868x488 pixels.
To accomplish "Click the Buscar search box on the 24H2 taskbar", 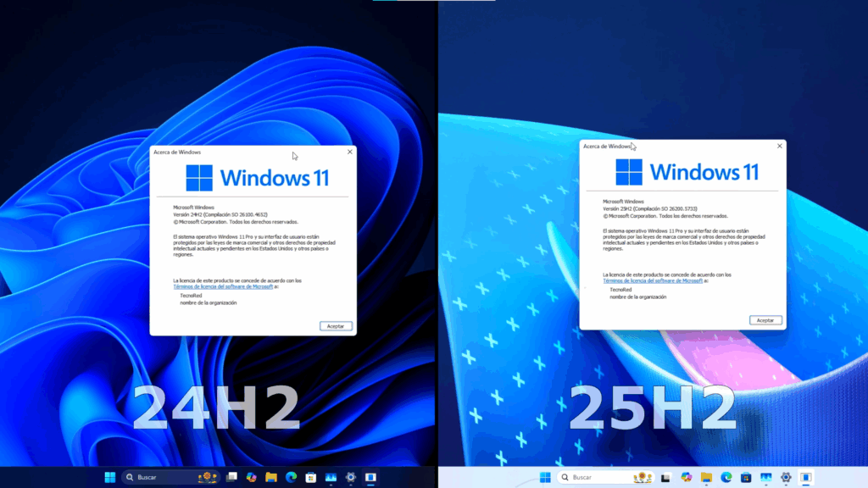I will 170,477.
